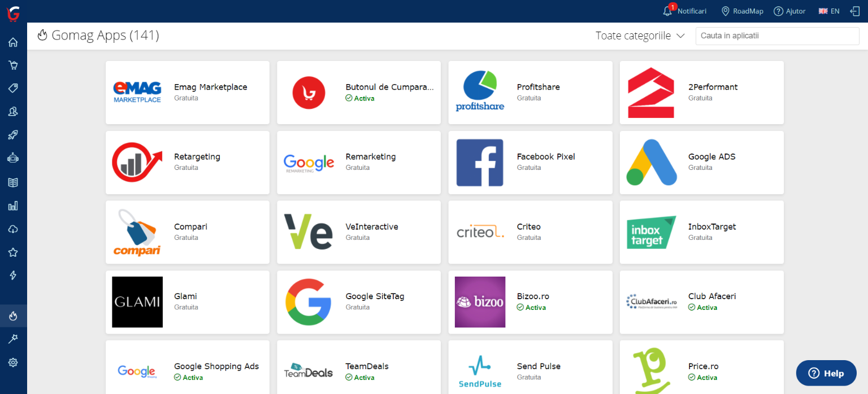
Task: Open the magic wand icon in sidebar
Action: point(13,339)
